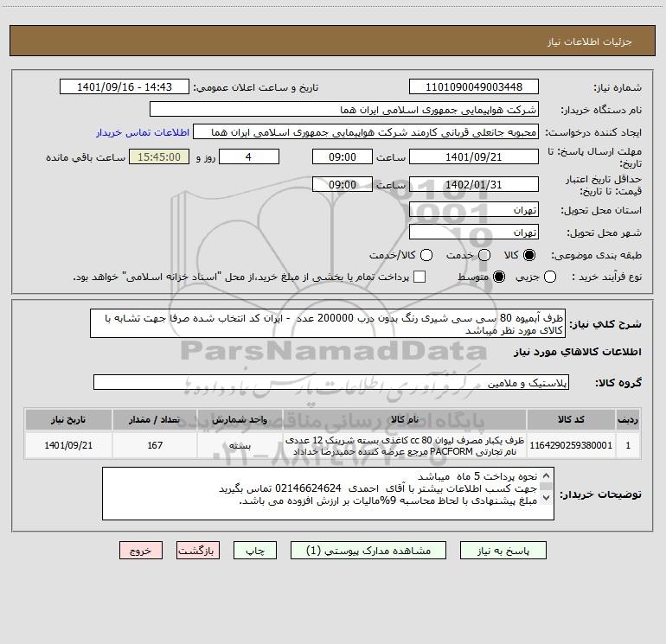
Task: Click the up arrow in buyer notes scrollbar
Action: [x=547, y=476]
